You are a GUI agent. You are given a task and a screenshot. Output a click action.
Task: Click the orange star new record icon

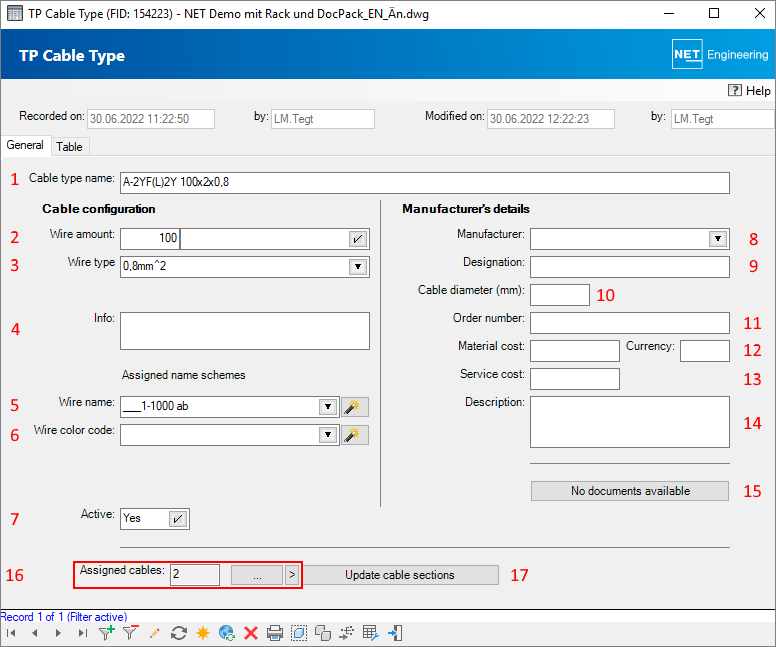(x=203, y=633)
